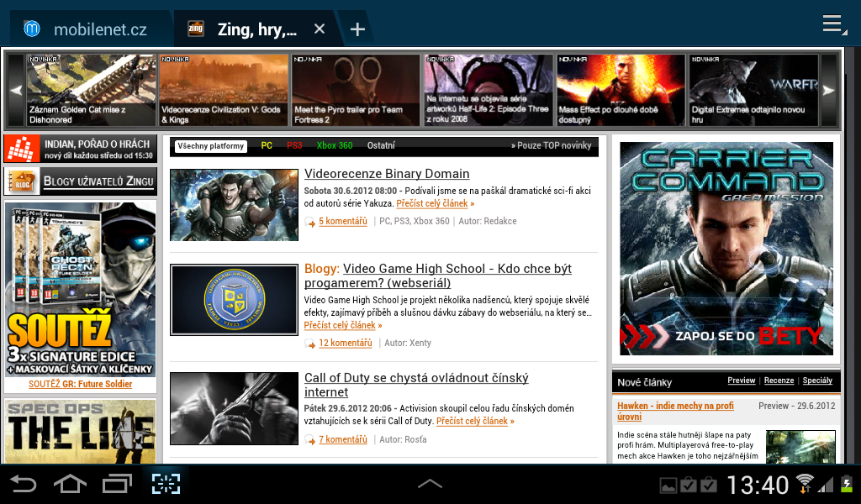Open the "Pouze TOP novinky" link
Image resolution: width=861 pixels, height=504 pixels.
(552, 145)
